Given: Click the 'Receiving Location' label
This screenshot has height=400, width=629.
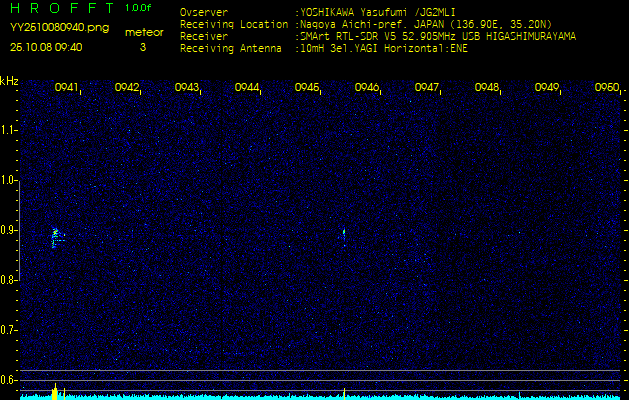Looking at the screenshot, I should pos(234,24).
